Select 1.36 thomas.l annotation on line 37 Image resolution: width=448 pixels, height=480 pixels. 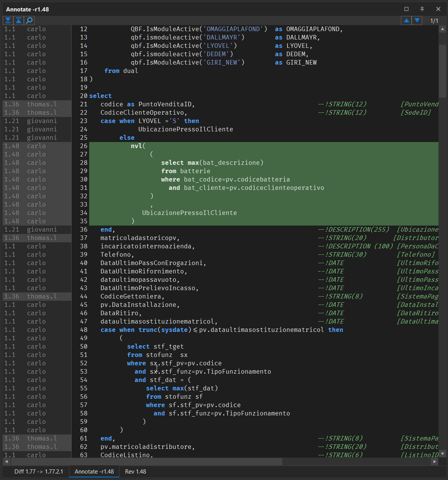[37, 238]
